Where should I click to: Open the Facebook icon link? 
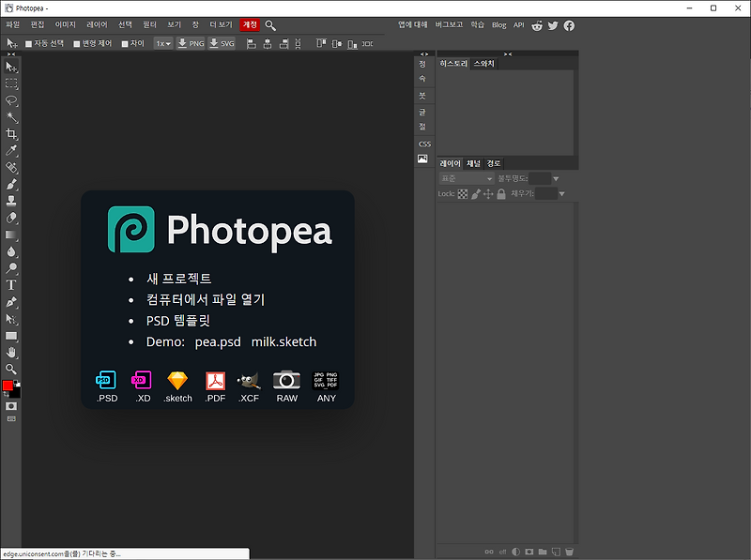[569, 26]
